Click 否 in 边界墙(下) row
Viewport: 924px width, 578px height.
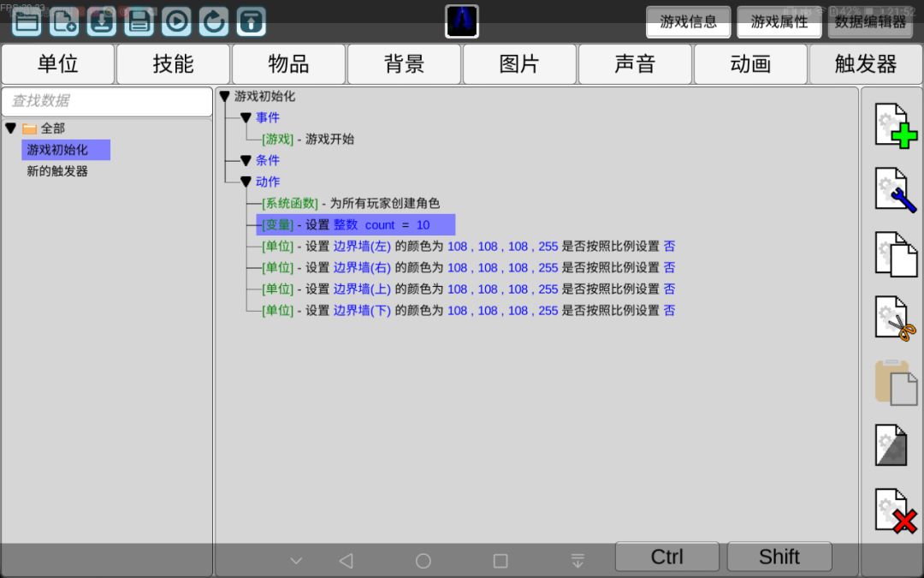click(x=669, y=310)
